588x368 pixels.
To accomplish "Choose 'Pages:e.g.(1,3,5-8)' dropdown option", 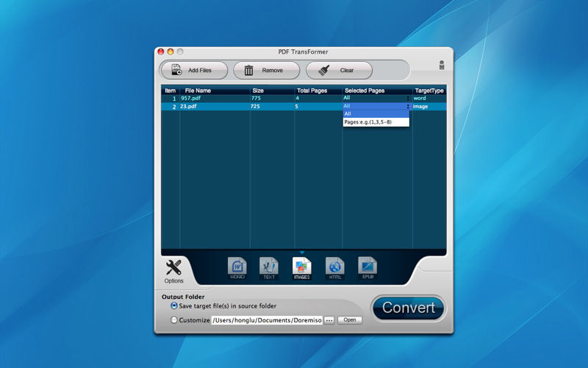I will (x=376, y=122).
